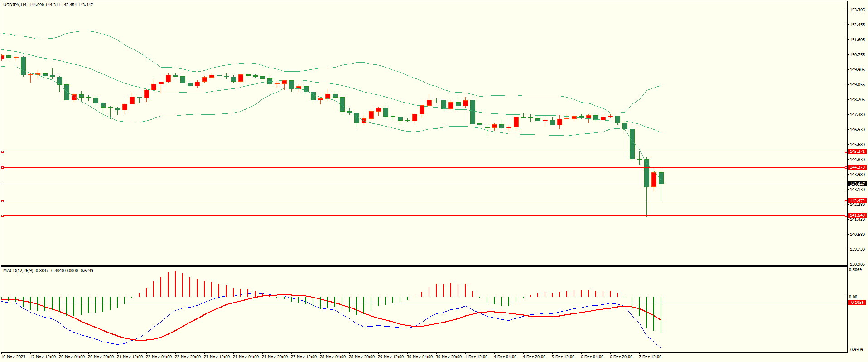Click the 151.605 price scale value
Viewport: 868px width, 362px height.
click(858, 40)
